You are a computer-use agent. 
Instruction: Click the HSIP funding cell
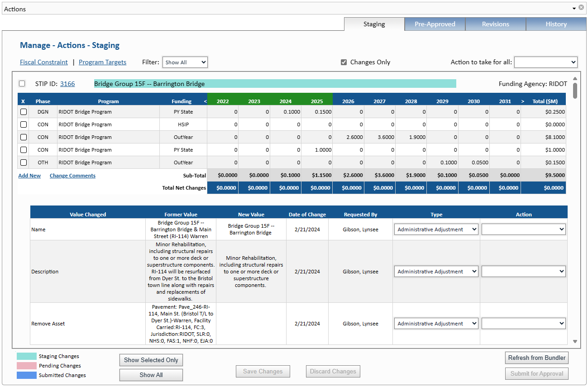[183, 124]
